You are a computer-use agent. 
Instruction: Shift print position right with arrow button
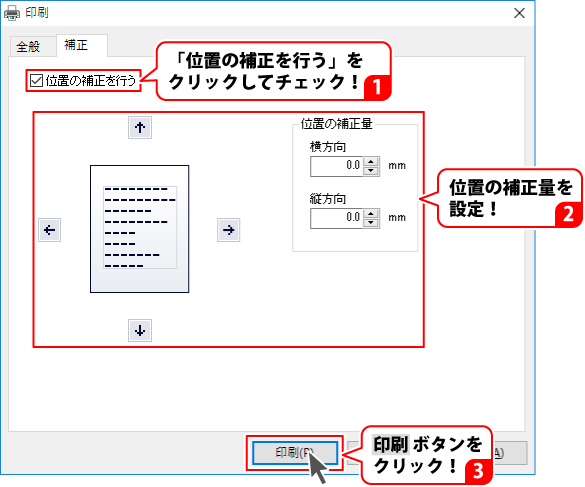(229, 230)
